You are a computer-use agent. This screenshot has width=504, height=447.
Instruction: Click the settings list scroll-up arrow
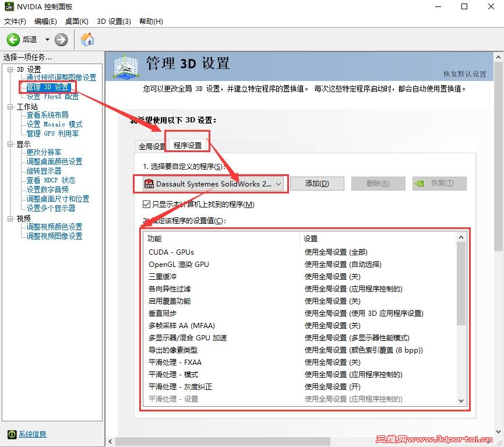[x=461, y=237]
